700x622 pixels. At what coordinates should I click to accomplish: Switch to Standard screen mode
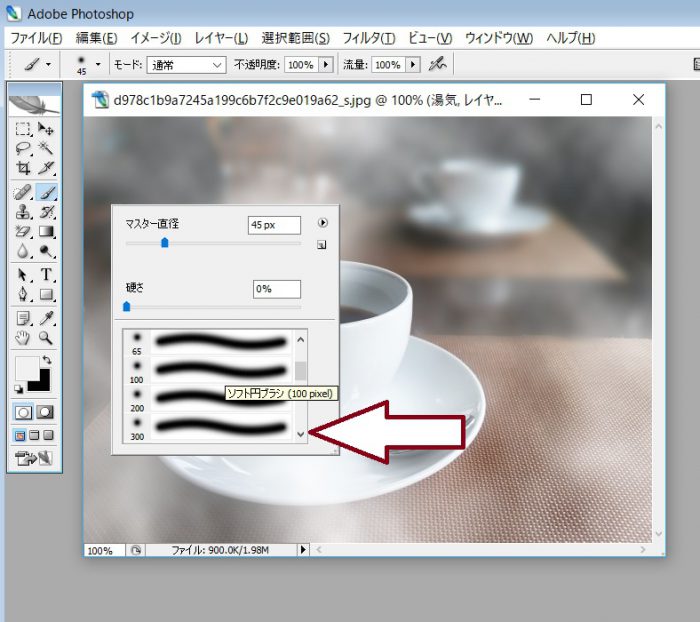(x=20, y=435)
